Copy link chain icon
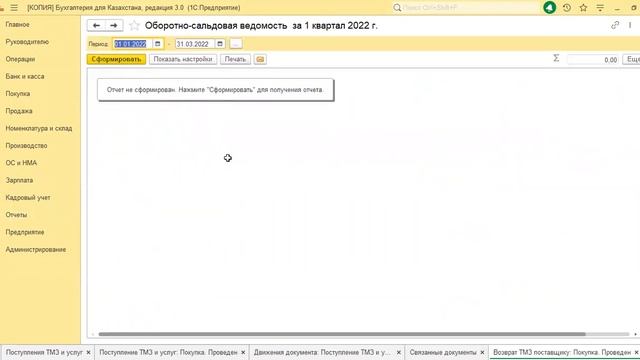 tap(615, 25)
